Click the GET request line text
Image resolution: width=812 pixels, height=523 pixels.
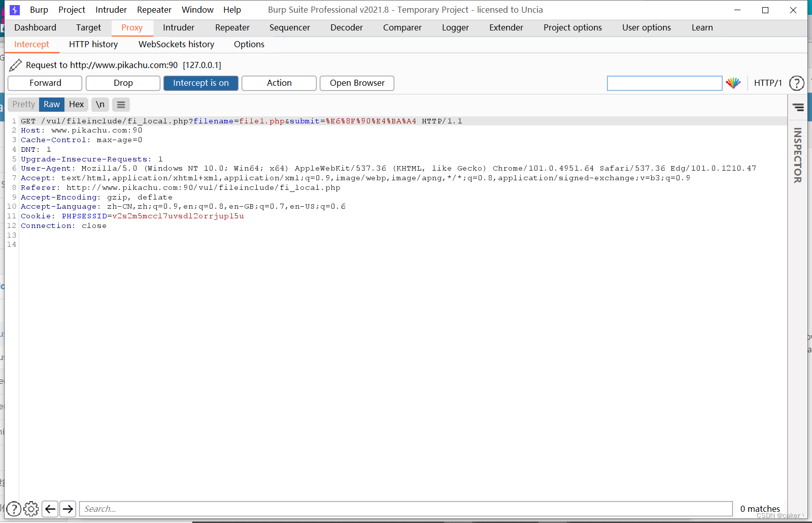242,121
